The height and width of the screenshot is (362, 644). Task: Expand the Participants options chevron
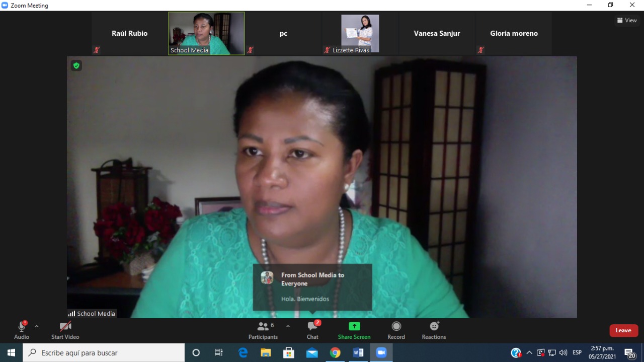(x=288, y=326)
